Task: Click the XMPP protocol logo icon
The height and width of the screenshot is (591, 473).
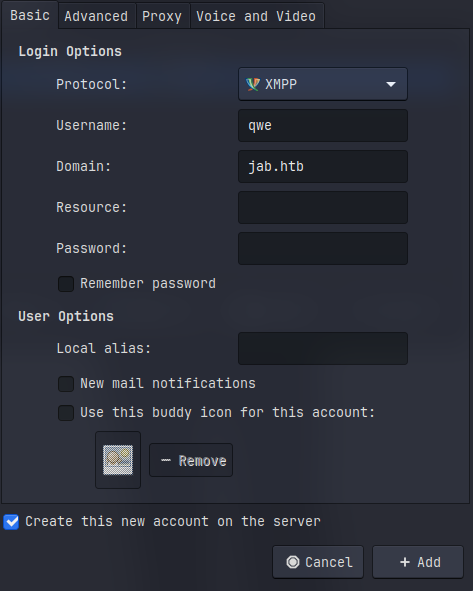Action: 253,84
